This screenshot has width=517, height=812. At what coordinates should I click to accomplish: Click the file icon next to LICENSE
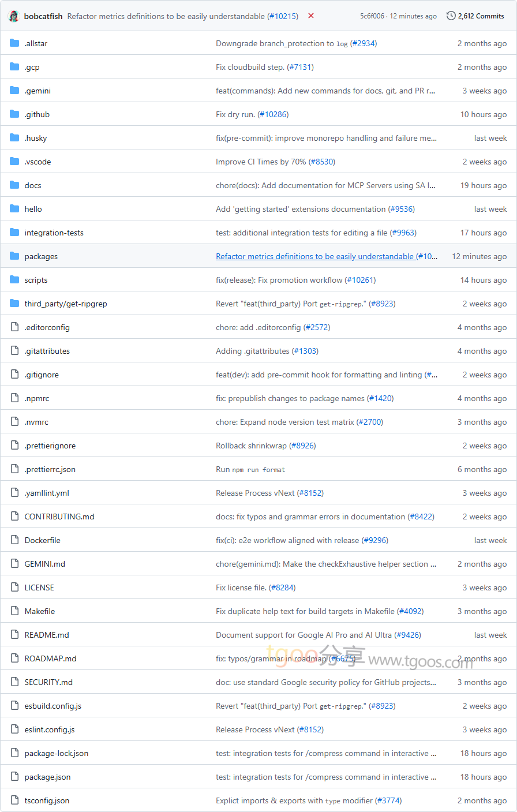coord(14,588)
